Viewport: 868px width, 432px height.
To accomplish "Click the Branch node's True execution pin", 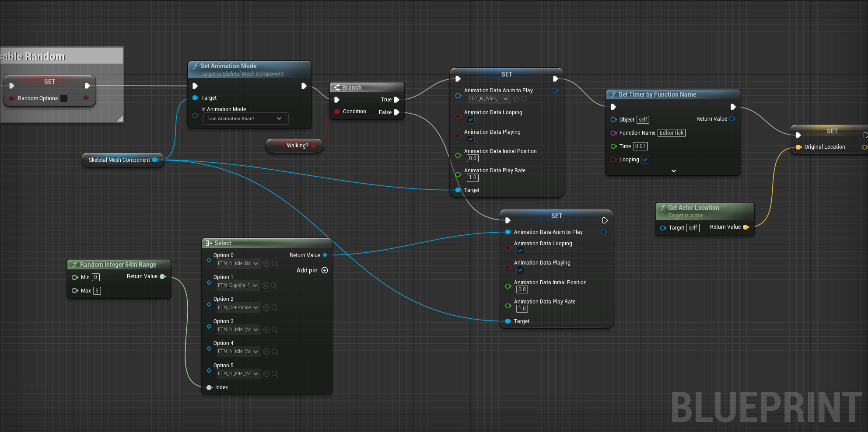I will pyautogui.click(x=396, y=100).
